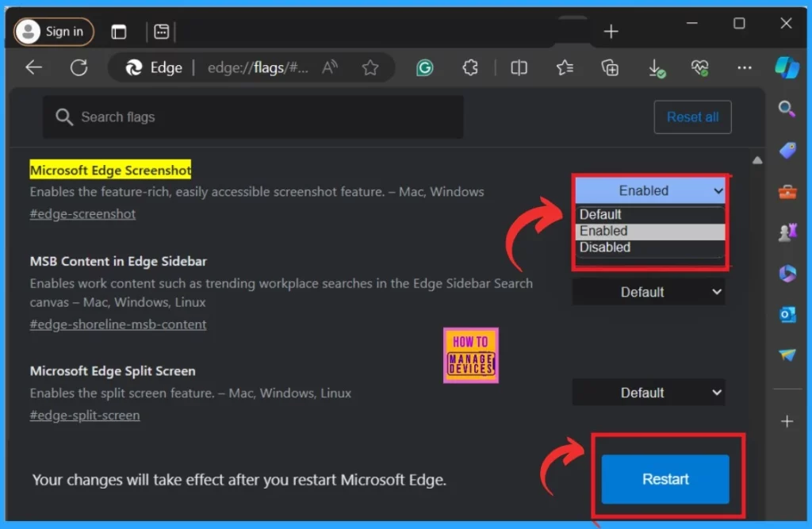Click the MSB Content in Edge Sidebar heading
Viewport: 812px width, 529px height.
coord(118,261)
